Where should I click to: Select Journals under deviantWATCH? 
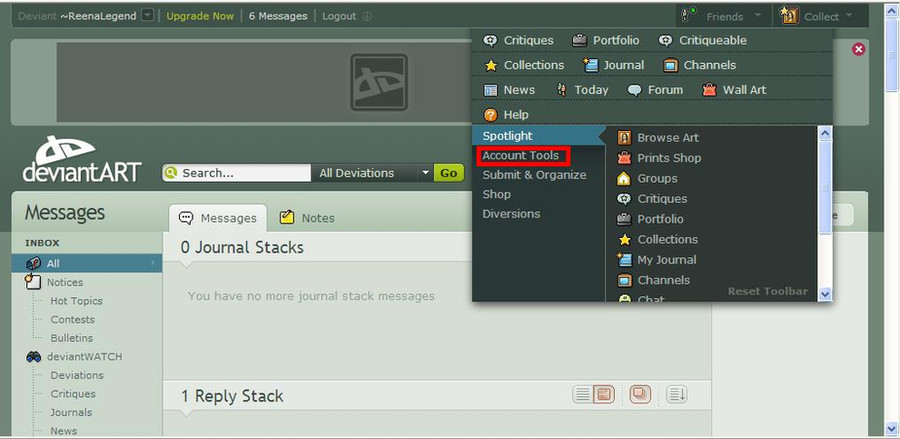tap(71, 412)
